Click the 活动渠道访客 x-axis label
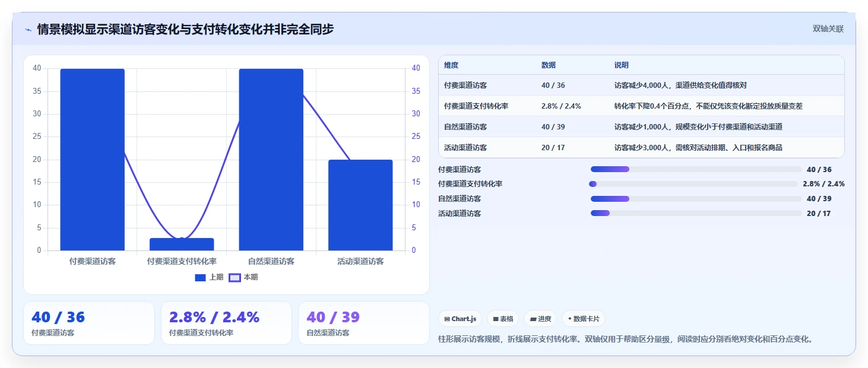 tap(360, 261)
